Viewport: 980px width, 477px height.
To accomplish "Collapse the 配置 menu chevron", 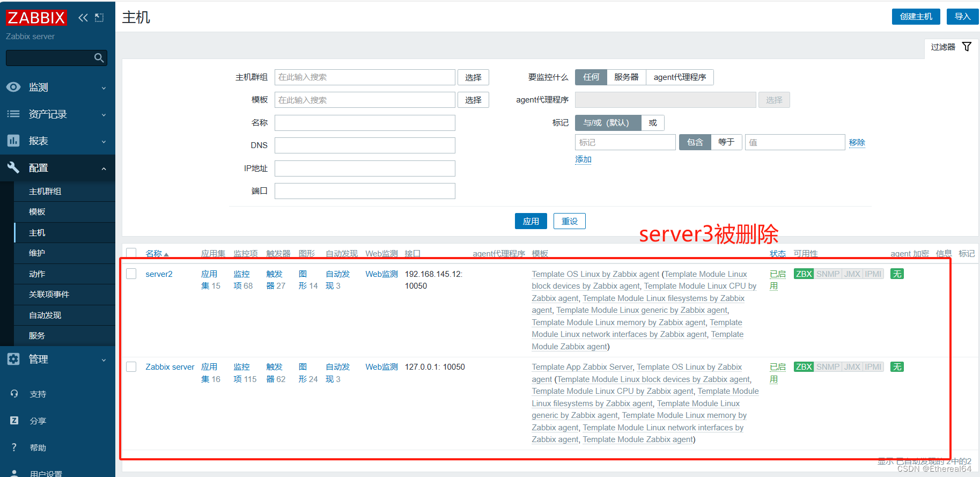I will (104, 168).
